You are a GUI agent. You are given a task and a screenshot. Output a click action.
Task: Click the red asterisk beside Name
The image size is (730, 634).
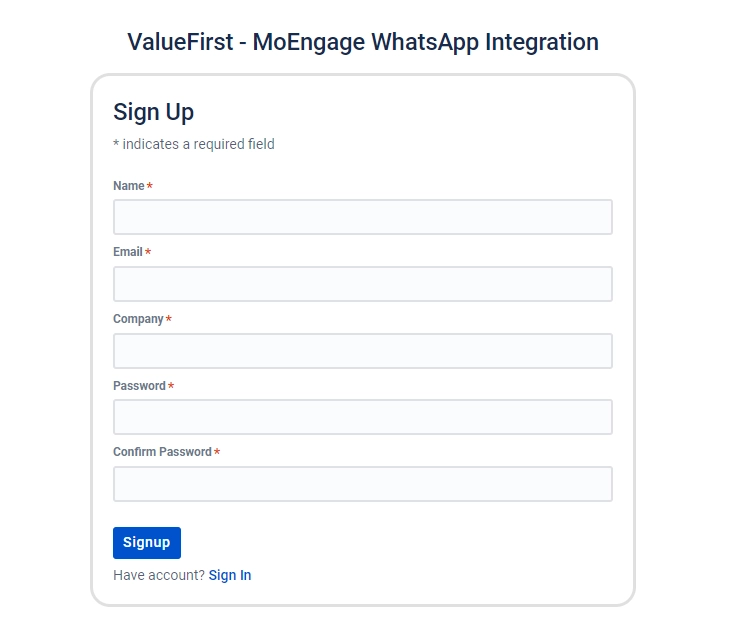[150, 187]
